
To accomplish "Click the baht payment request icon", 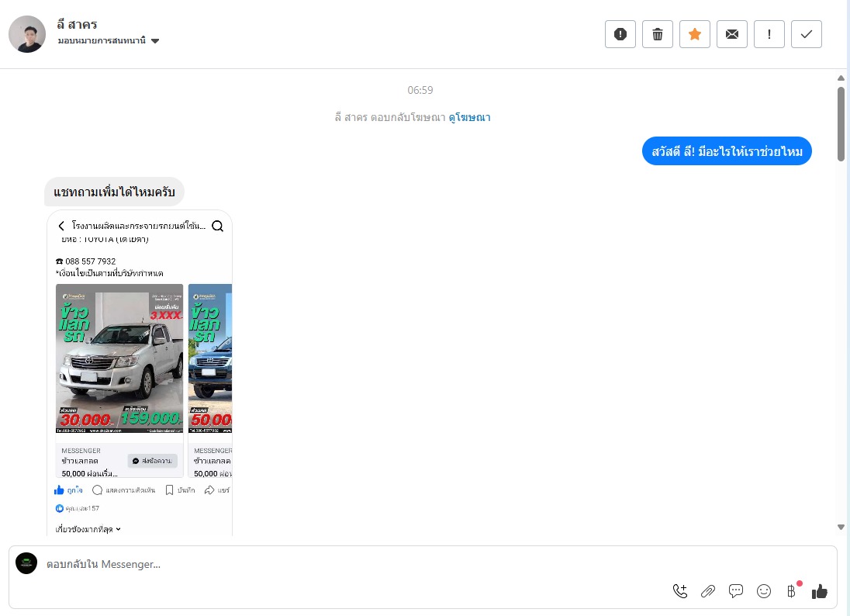I will pyautogui.click(x=792, y=591).
